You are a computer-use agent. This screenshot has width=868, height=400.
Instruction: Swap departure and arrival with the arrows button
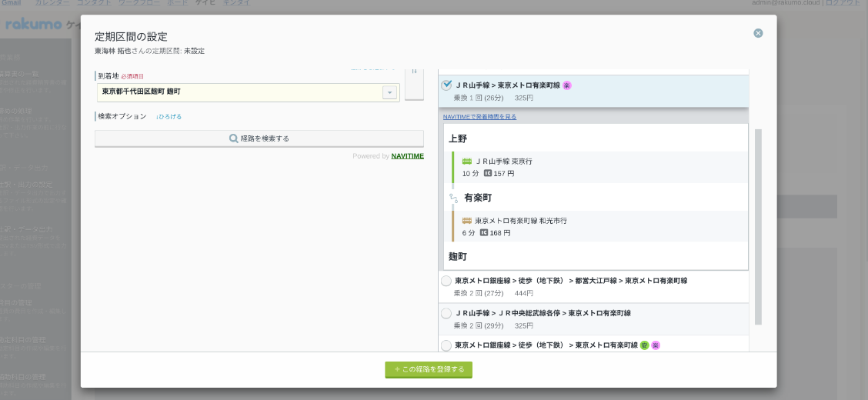[414, 83]
